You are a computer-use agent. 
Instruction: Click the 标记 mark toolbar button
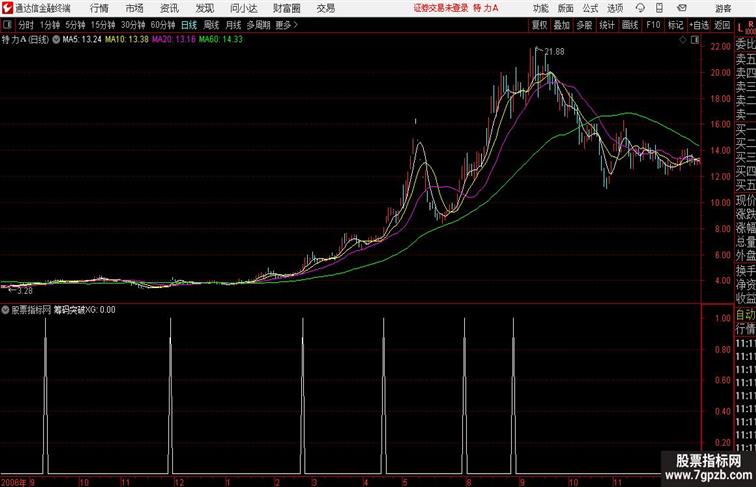[675, 25]
